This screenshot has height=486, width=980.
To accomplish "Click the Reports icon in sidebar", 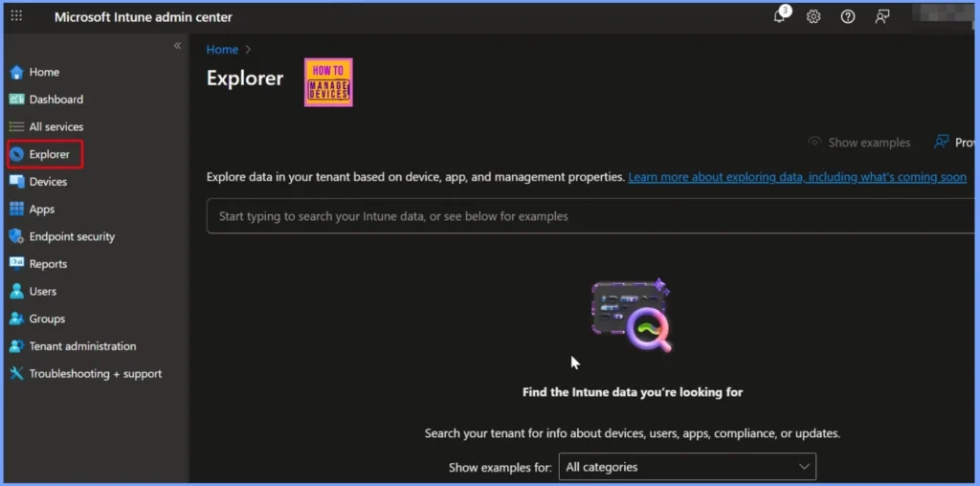I will pyautogui.click(x=16, y=264).
